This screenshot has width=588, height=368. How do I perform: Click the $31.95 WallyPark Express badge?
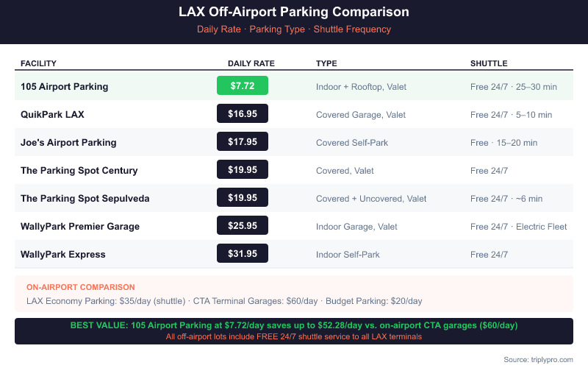tap(243, 254)
